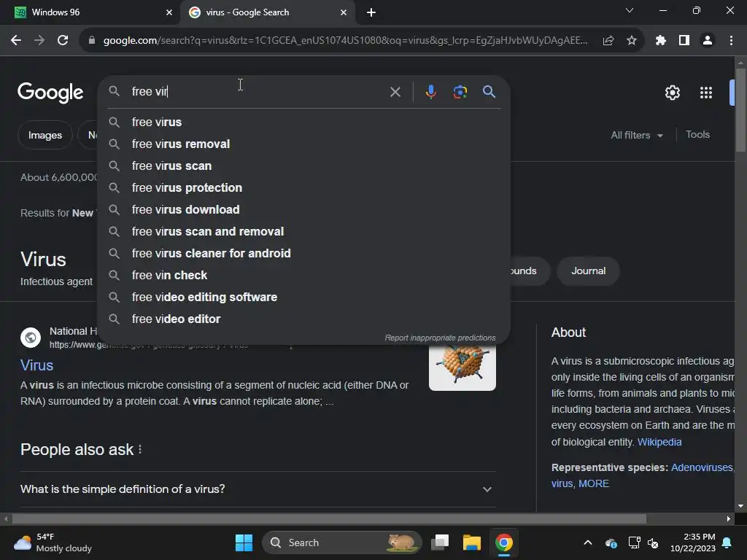Screen dimensions: 747x560
Task: Open the Windows Start menu
Action: 244,542
